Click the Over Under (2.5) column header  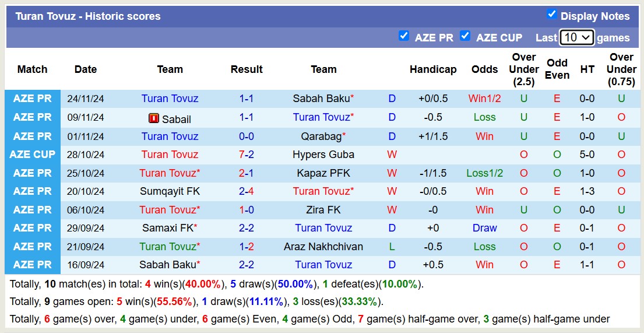coord(523,69)
